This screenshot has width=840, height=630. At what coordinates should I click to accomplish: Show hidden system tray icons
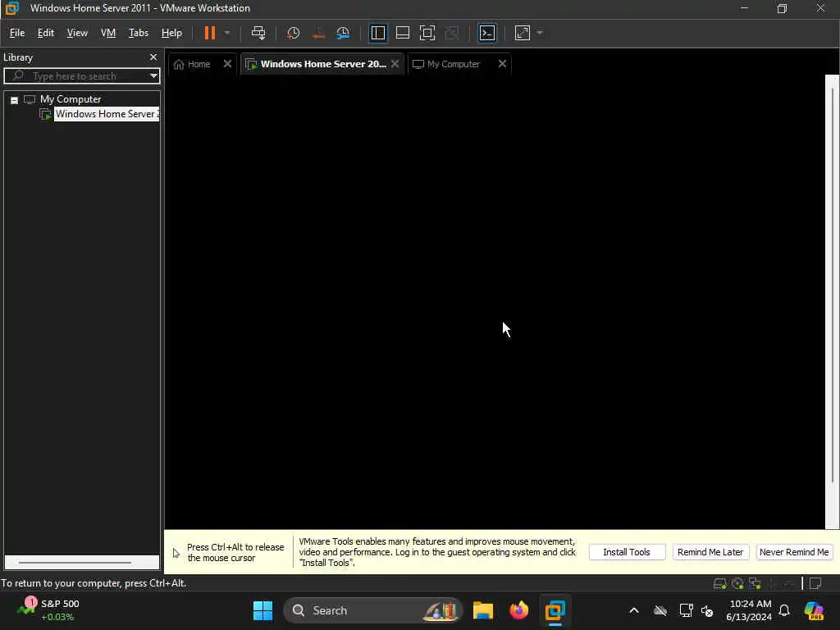coord(634,610)
